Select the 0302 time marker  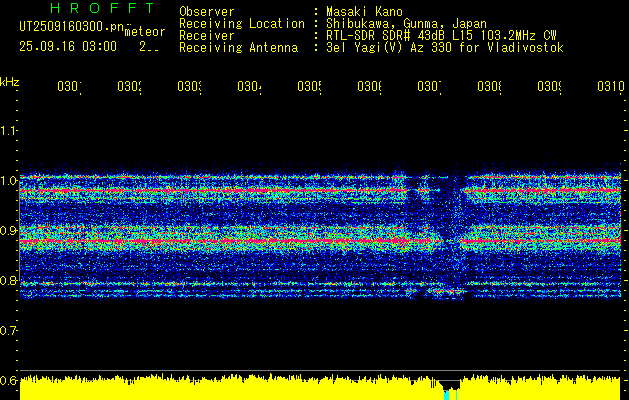pyautogui.click(x=130, y=86)
